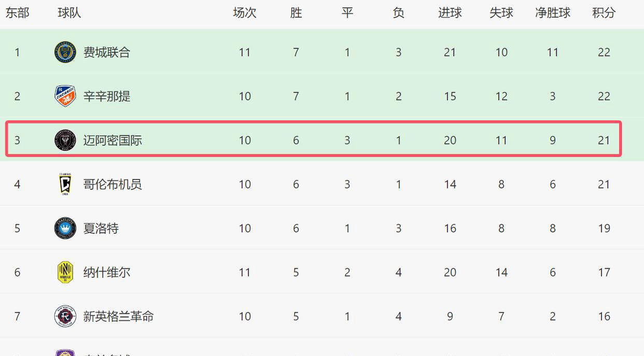Click the Charlotte FC team crest
This screenshot has width=644, height=356.
65,228
